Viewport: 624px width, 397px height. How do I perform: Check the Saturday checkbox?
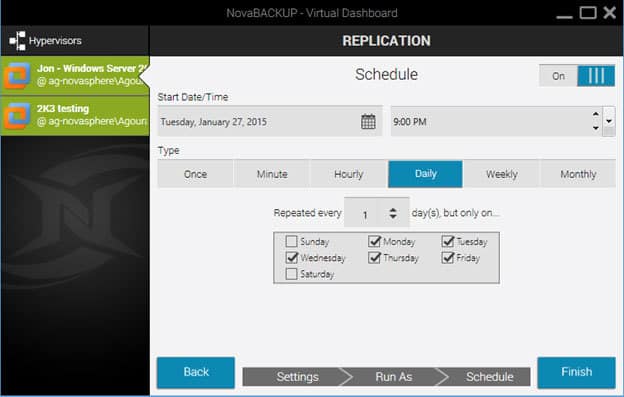pos(291,274)
